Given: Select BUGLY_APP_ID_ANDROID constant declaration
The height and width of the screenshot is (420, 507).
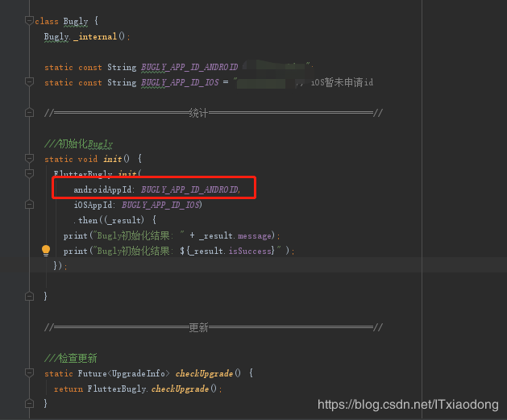Looking at the screenshot, I should coord(189,67).
